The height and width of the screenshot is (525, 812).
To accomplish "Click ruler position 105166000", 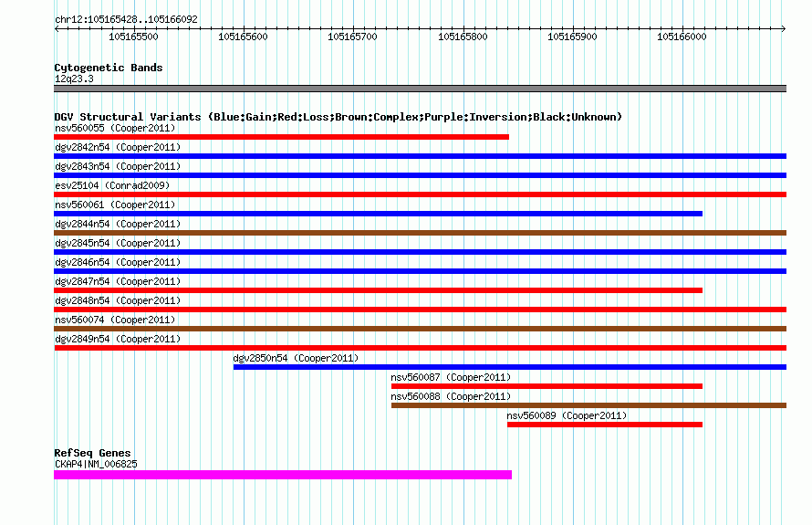I will pyautogui.click(x=682, y=37).
